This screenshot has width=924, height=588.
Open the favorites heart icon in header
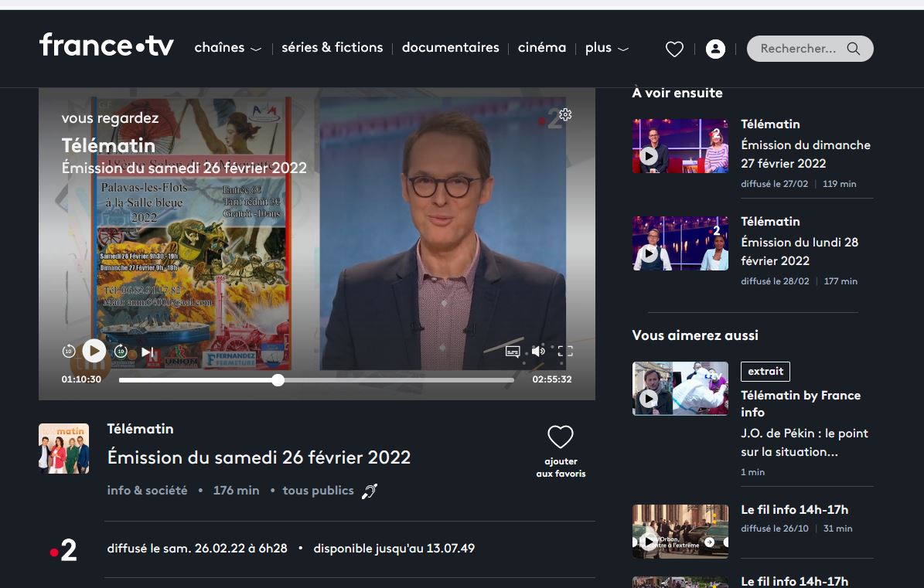674,49
